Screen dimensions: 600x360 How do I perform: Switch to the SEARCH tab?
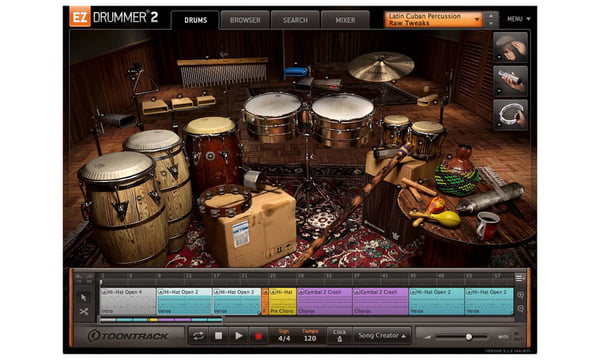point(295,20)
